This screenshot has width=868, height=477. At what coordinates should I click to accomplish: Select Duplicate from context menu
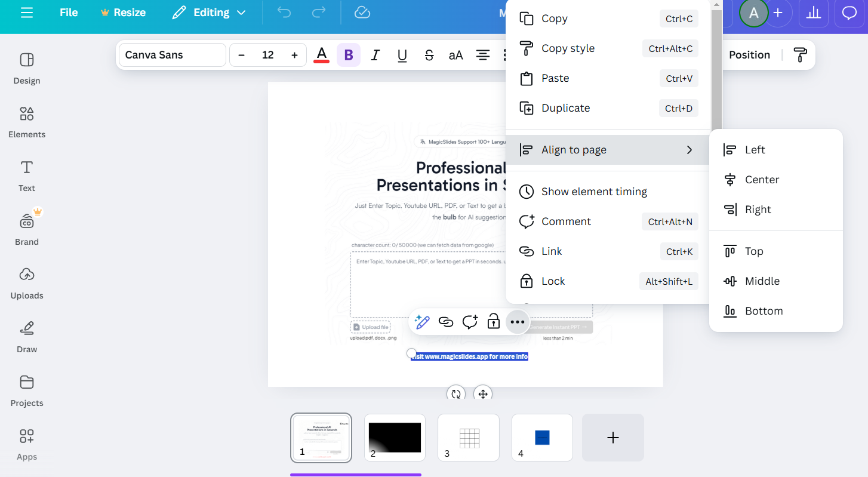[608, 108]
